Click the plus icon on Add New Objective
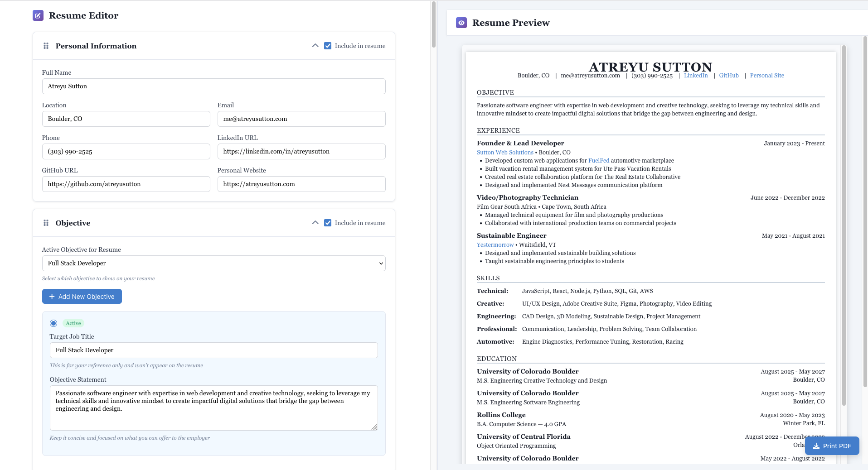The image size is (868, 470). click(52, 296)
